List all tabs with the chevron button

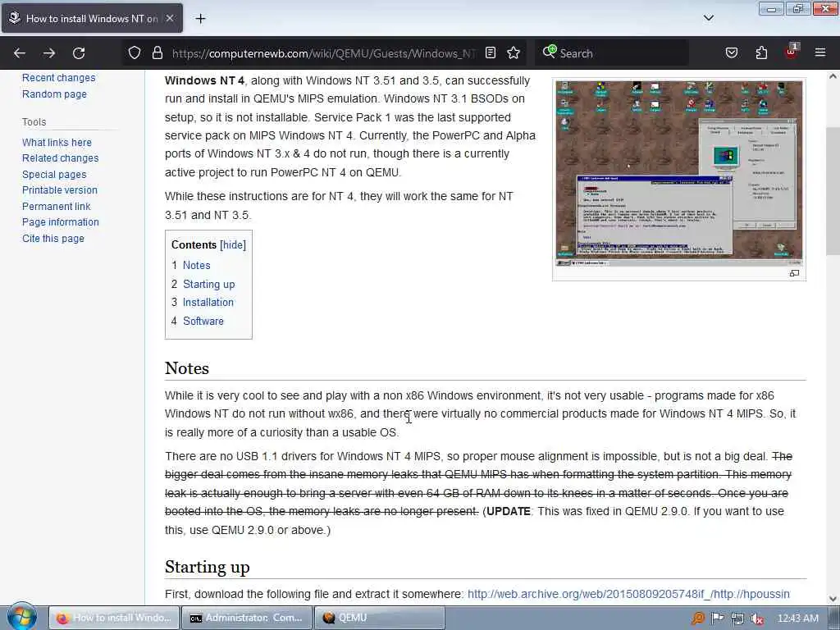(x=708, y=18)
